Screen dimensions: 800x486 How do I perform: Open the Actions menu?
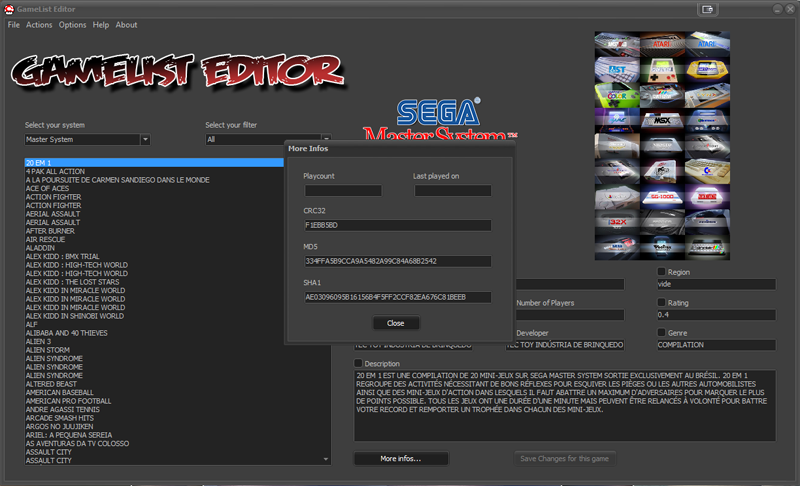(x=39, y=24)
